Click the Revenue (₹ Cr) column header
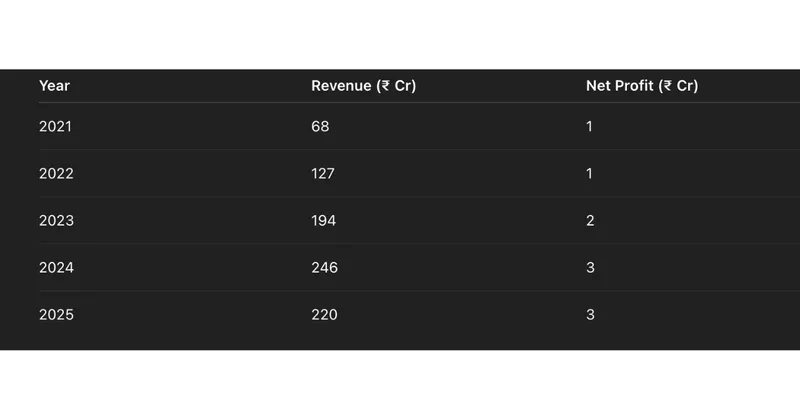This screenshot has width=800, height=400. tap(363, 86)
